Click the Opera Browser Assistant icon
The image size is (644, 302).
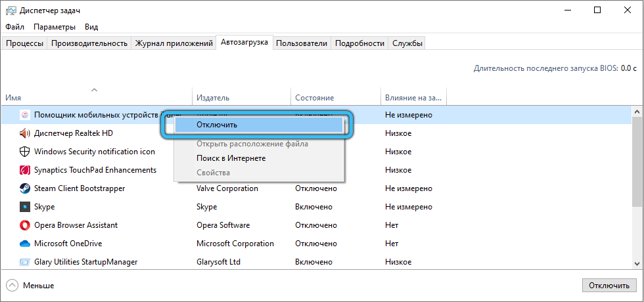24,225
